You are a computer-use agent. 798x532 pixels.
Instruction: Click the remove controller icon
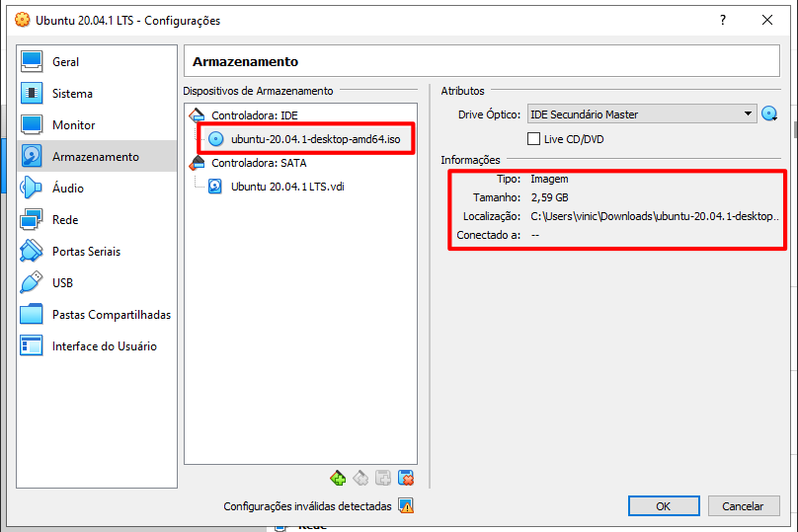360,478
